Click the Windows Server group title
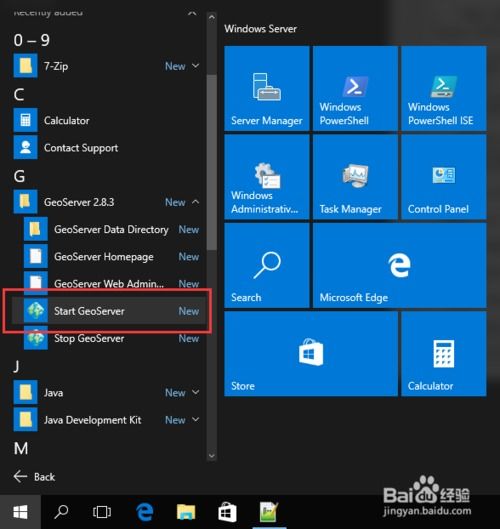The image size is (500, 529). [x=260, y=29]
